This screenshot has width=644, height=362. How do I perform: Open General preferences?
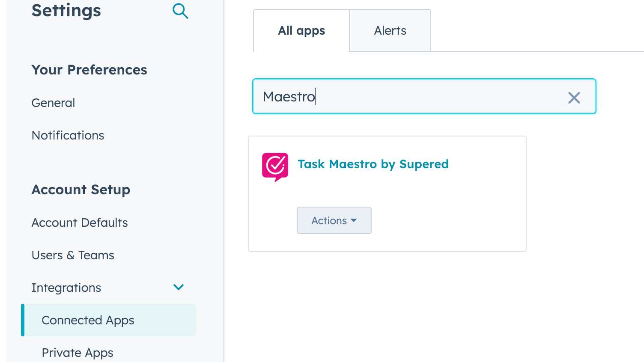pyautogui.click(x=53, y=103)
